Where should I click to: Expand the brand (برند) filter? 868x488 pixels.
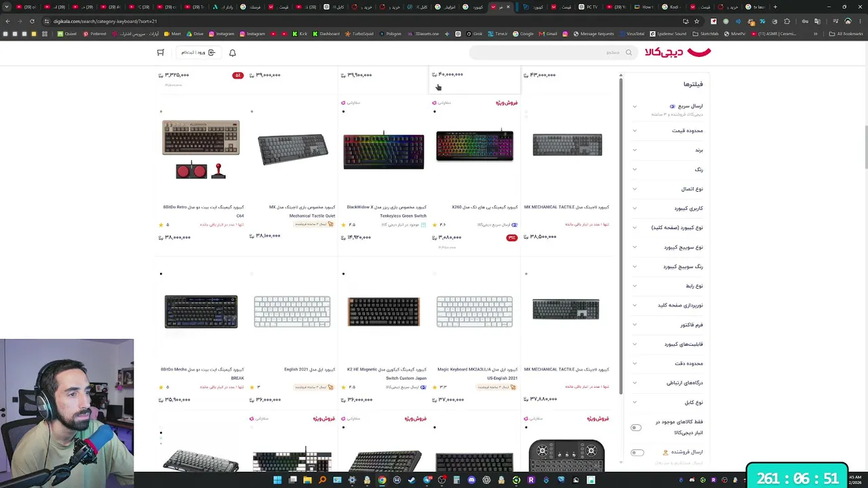point(667,150)
